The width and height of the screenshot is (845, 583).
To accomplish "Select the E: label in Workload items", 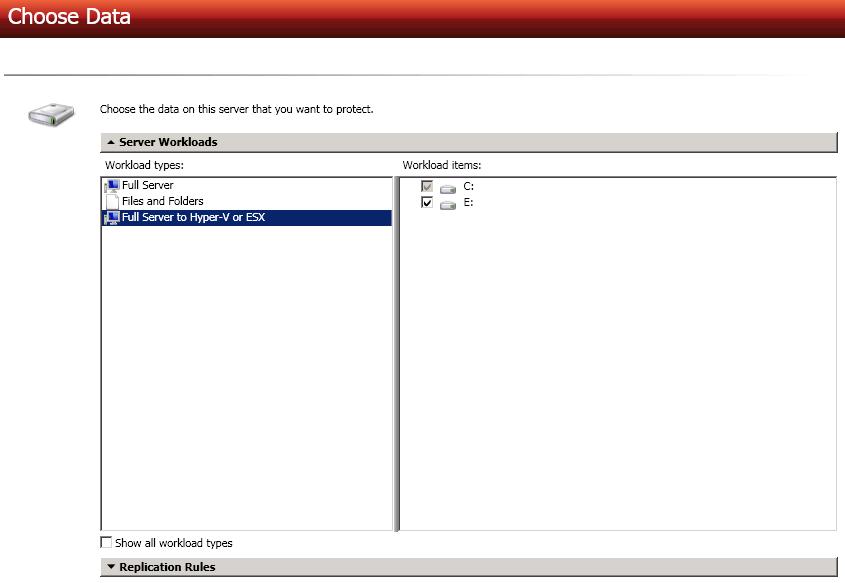I will 468,202.
